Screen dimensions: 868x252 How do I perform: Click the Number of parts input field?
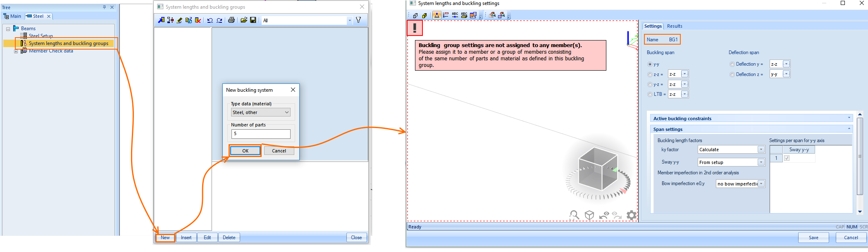[261, 134]
